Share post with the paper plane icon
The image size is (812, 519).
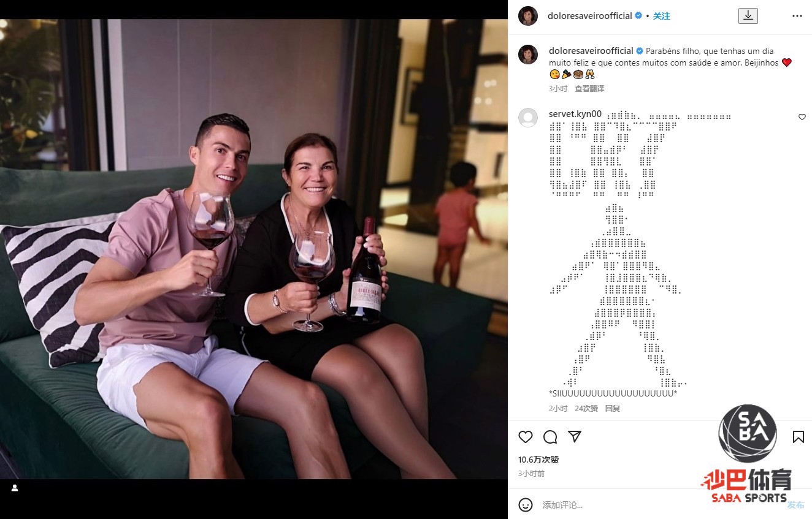click(575, 437)
